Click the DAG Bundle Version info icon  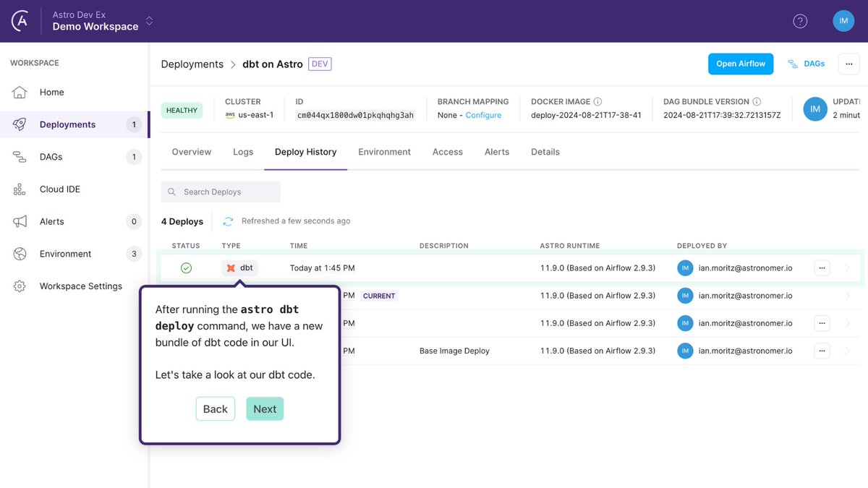pos(757,102)
